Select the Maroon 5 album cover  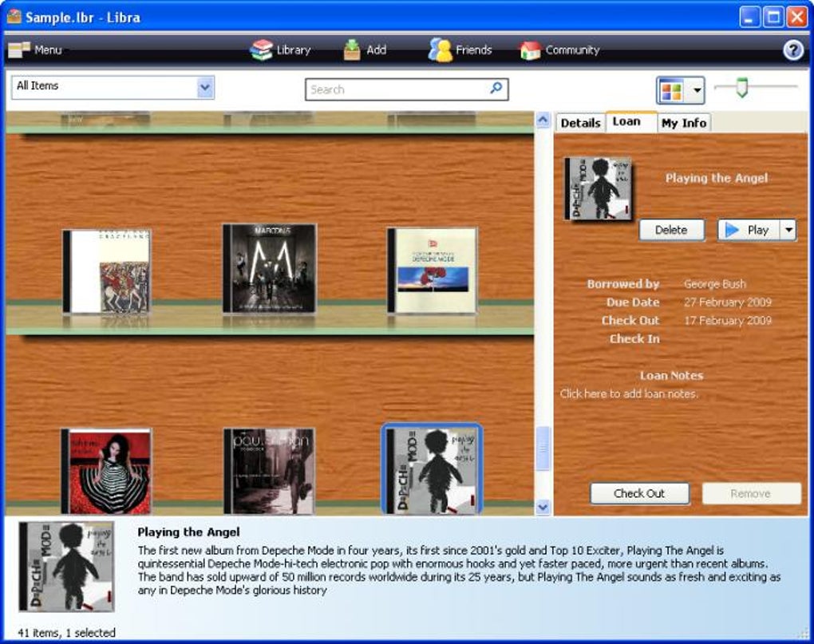(270, 268)
